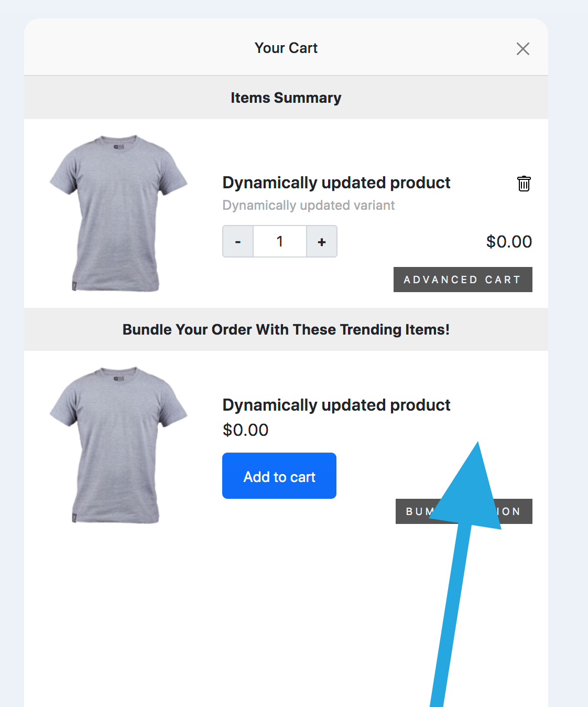Screen dimensions: 588x707
Task: Click the Items Summary section header
Action: [x=286, y=98]
